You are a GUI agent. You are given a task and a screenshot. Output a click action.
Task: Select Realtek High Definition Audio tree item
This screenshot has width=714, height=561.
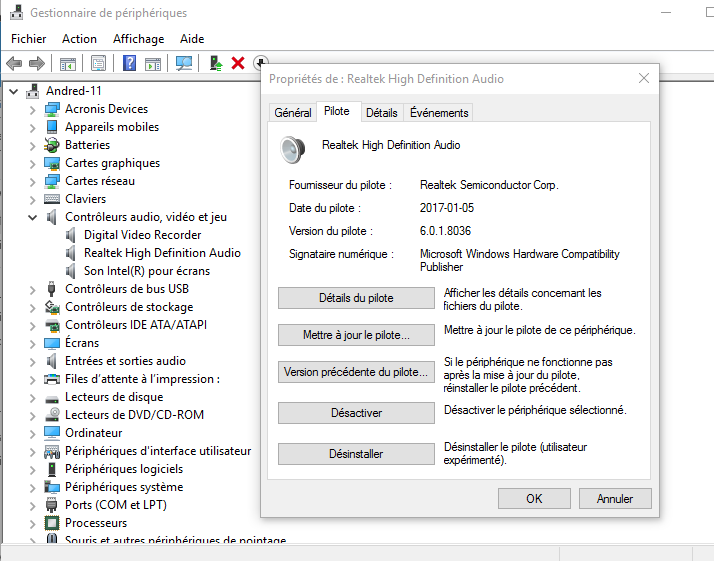click(x=162, y=253)
